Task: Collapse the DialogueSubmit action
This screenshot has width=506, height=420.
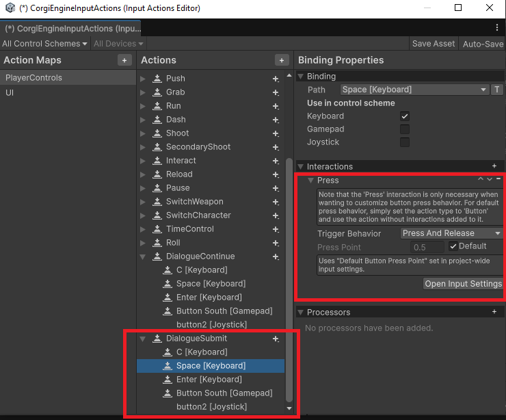Action: pos(143,339)
